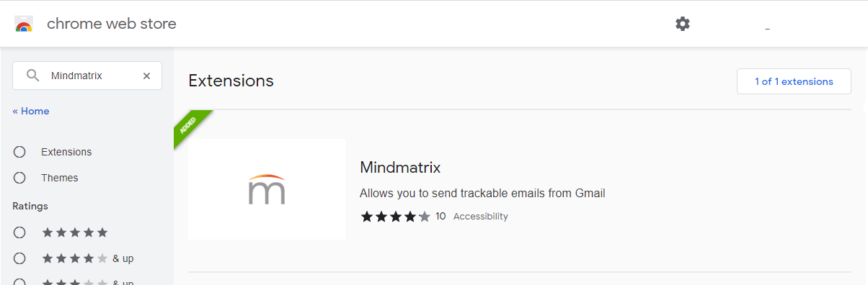This screenshot has width=868, height=285.
Task: Open the Mindmatrix logo thumbnail
Action: [x=267, y=189]
